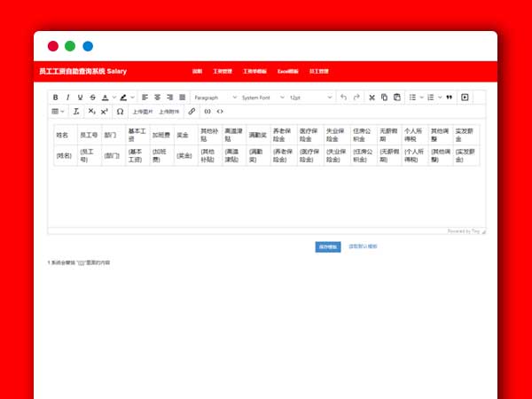Screen dimensions: 532x399
Task: Open the Paragraph format dropdown
Action: click(x=213, y=98)
